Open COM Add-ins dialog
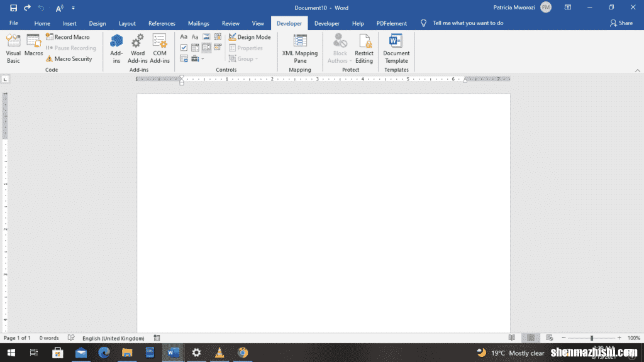The image size is (644, 362). point(160,48)
